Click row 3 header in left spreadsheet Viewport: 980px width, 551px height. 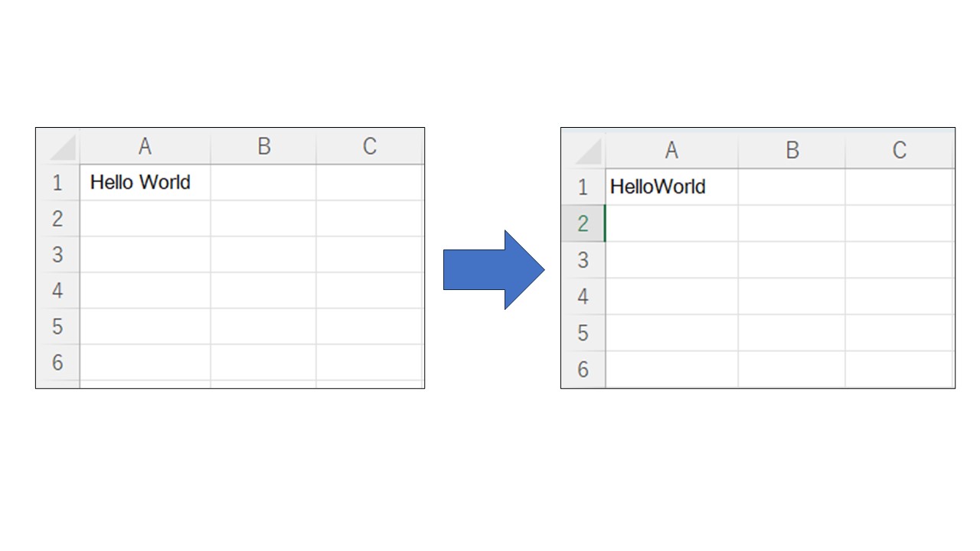click(57, 255)
